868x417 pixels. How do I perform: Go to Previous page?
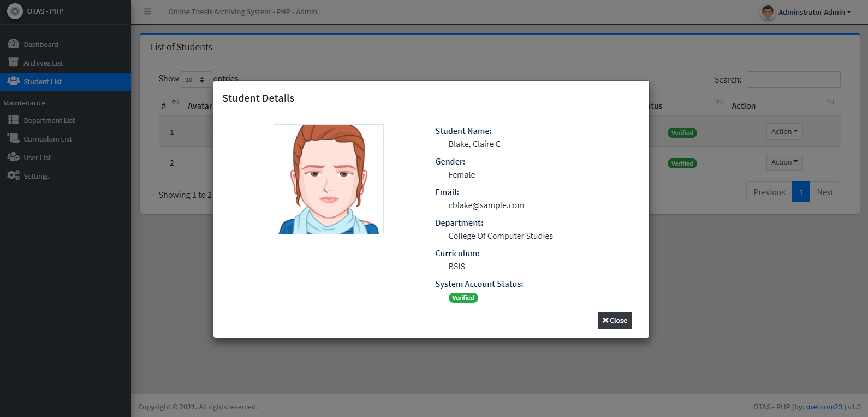769,192
